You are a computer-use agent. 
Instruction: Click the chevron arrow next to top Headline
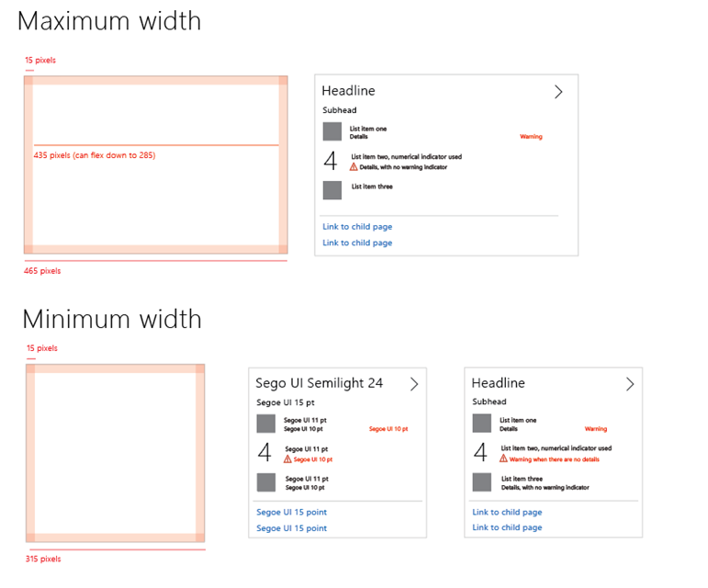[558, 92]
